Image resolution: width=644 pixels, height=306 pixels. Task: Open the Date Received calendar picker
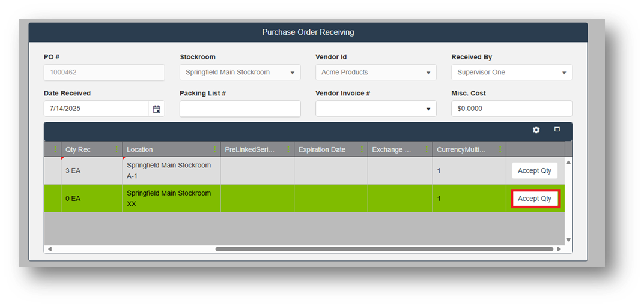156,109
